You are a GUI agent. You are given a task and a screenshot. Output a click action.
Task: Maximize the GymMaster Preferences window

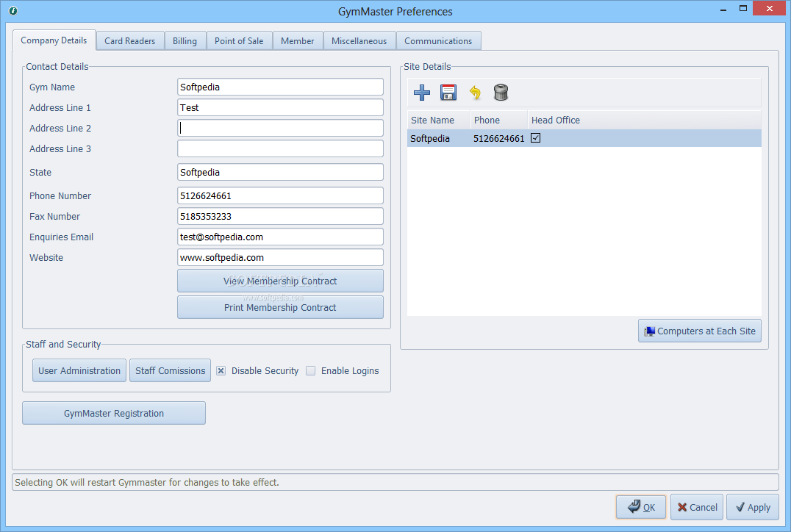[x=742, y=9]
